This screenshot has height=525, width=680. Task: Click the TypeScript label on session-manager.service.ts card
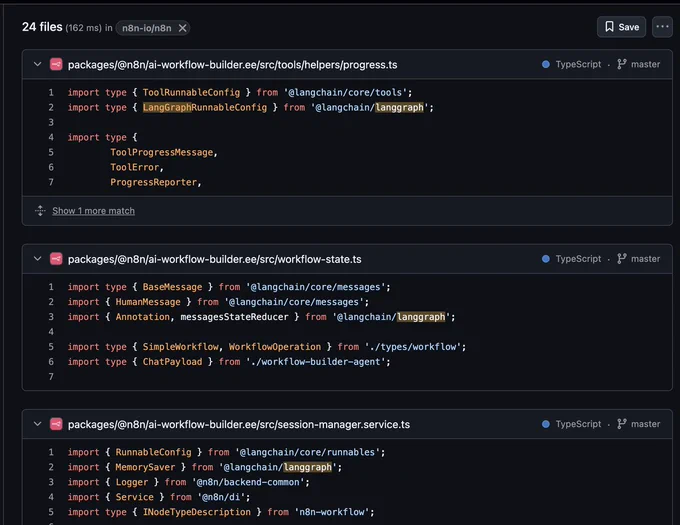(x=578, y=424)
